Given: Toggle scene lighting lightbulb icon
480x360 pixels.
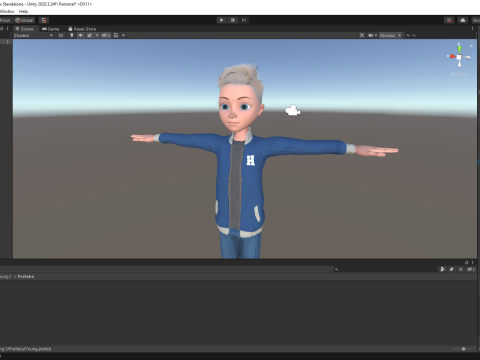Looking at the screenshot, I should tap(72, 35).
